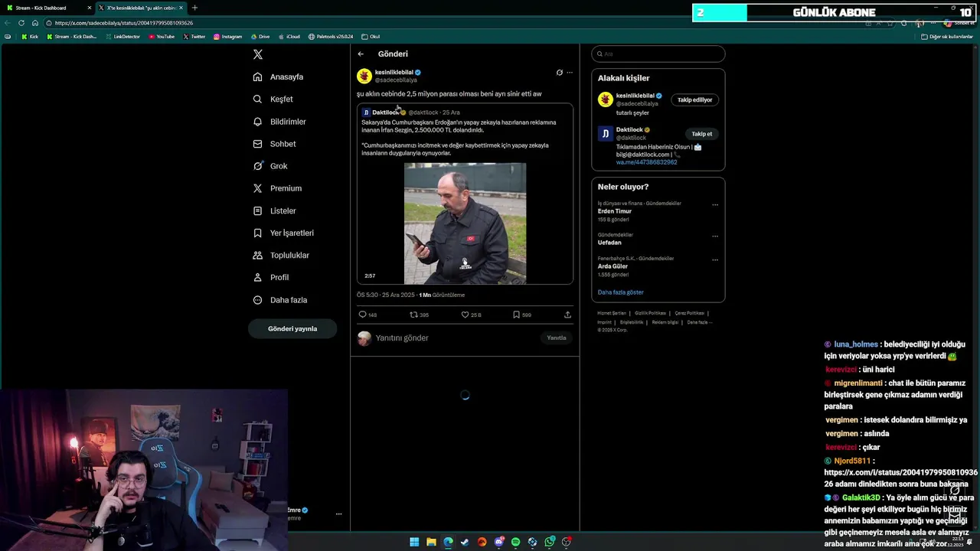
Task: Click the Ara search box
Action: click(x=658, y=54)
